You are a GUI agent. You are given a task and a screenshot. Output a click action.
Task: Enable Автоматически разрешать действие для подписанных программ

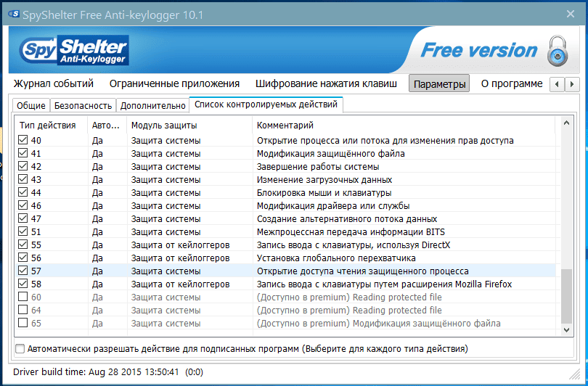pos(20,349)
